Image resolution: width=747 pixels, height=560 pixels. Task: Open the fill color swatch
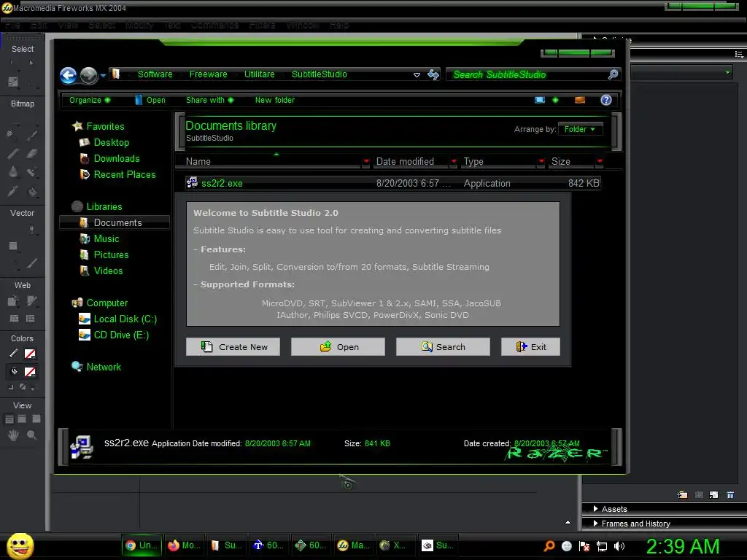point(30,372)
